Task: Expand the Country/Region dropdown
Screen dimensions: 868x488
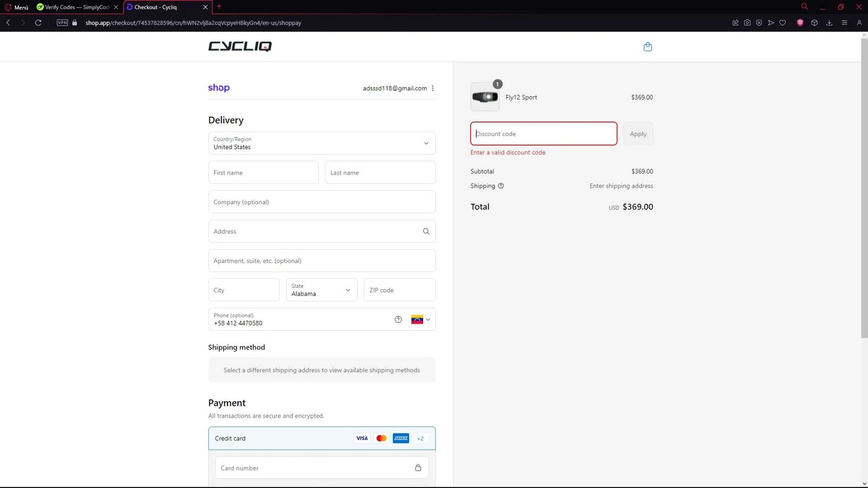Action: point(322,143)
